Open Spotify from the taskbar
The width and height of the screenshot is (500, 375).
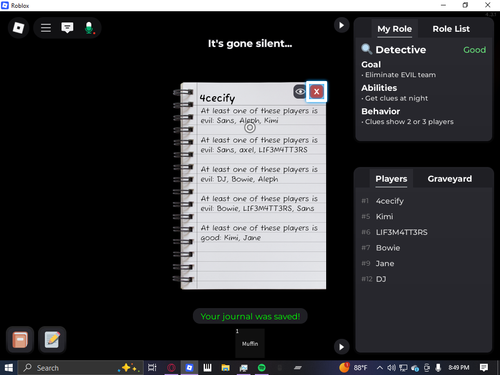point(262,368)
